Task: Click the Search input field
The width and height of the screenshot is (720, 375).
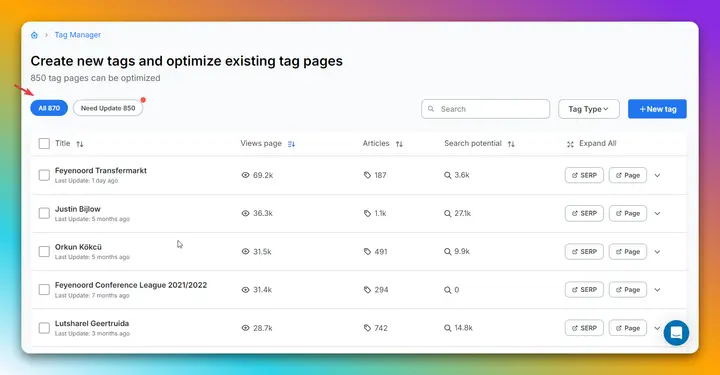Action: coord(485,109)
